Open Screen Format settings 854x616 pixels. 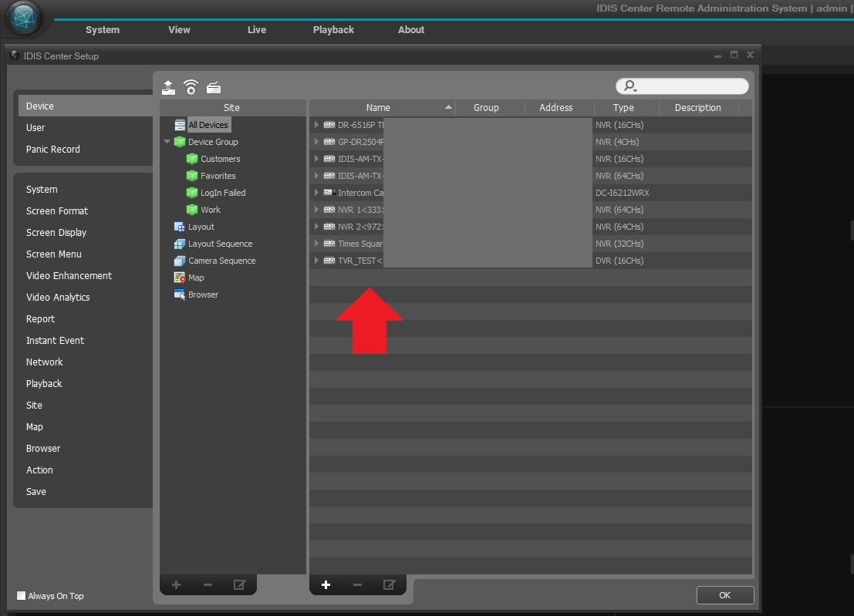(57, 211)
